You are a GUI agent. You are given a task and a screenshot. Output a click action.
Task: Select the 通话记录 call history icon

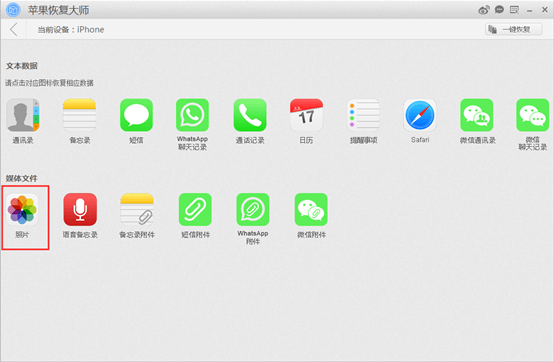click(x=250, y=115)
